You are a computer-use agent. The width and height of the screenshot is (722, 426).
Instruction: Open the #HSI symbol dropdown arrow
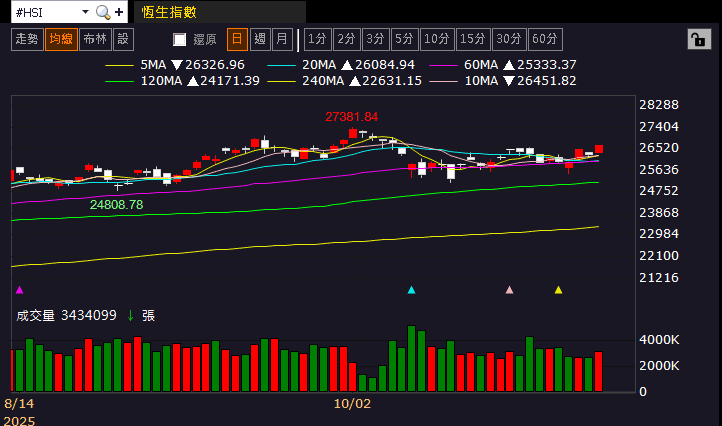pyautogui.click(x=85, y=12)
